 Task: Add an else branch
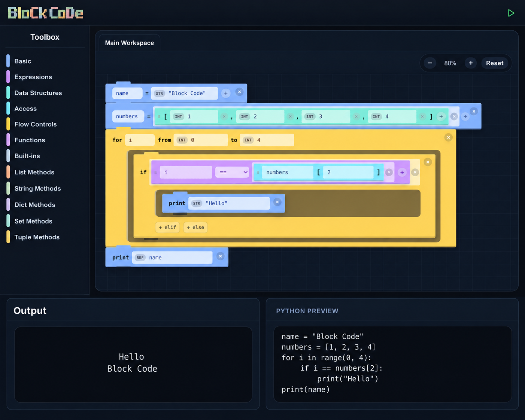195,227
